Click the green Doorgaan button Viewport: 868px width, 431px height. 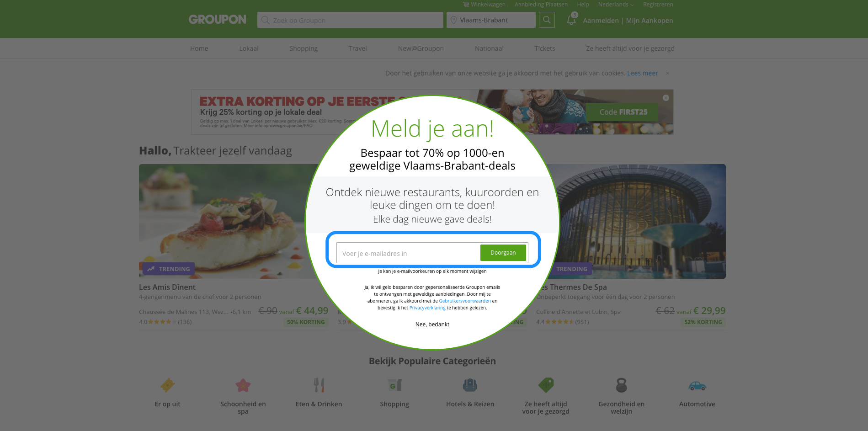pyautogui.click(x=503, y=253)
